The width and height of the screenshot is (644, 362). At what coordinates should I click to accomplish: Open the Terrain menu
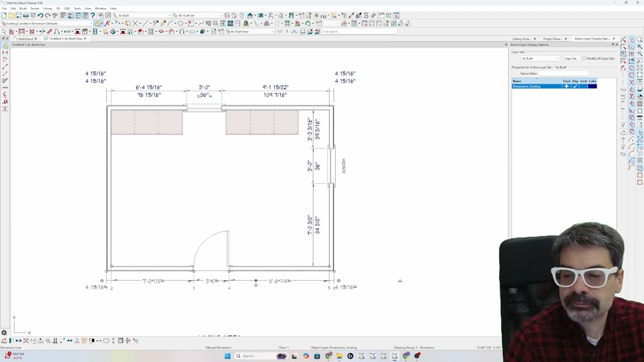point(35,9)
